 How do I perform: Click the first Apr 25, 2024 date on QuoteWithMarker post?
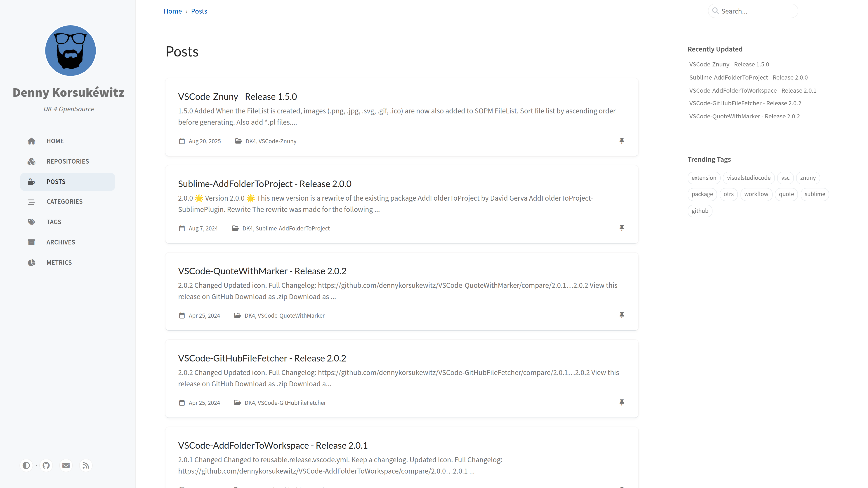click(x=204, y=316)
